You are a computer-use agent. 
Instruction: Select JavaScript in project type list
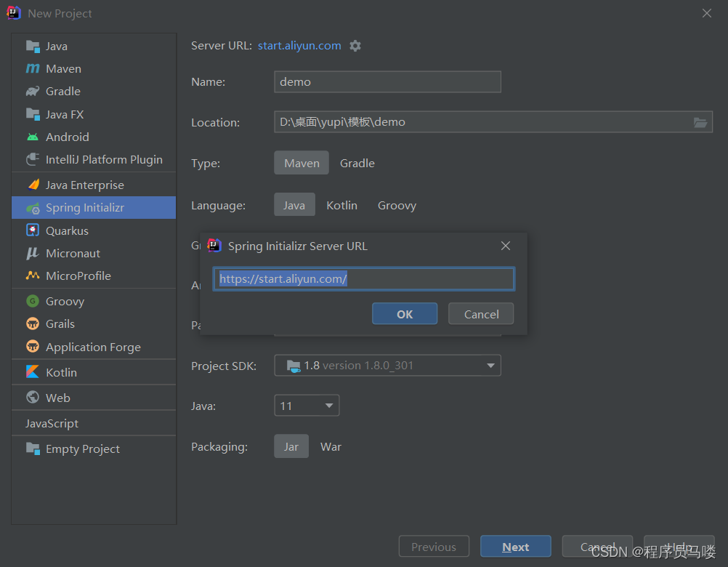coord(94,423)
